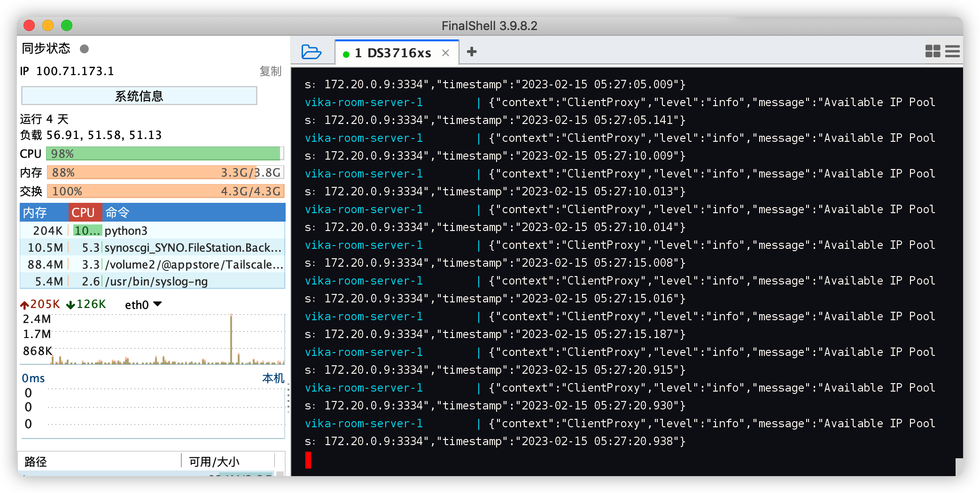980x493 pixels.
Task: Click the download speed 126K indicator
Action: [x=86, y=304]
